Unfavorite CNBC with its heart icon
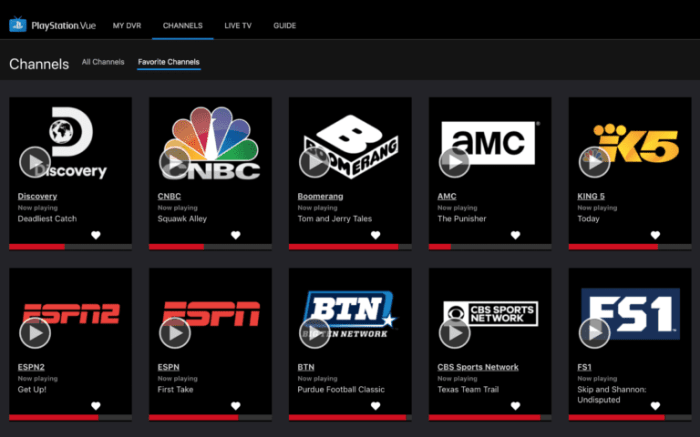Viewport: 700px width, 437px height. click(236, 235)
